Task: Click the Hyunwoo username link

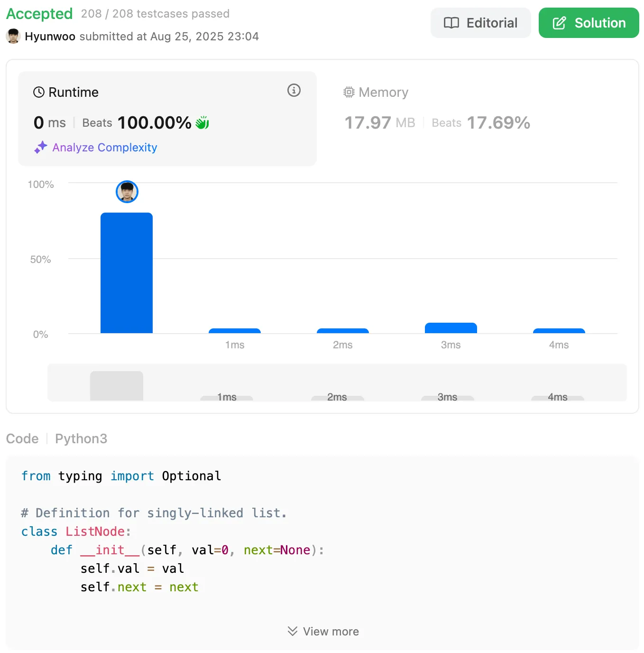Action: [50, 37]
